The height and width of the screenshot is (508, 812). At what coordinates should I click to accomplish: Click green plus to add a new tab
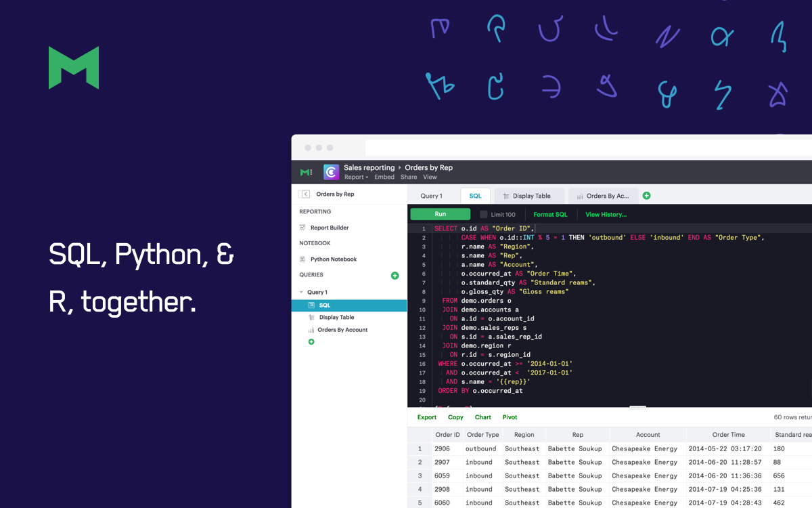(646, 196)
